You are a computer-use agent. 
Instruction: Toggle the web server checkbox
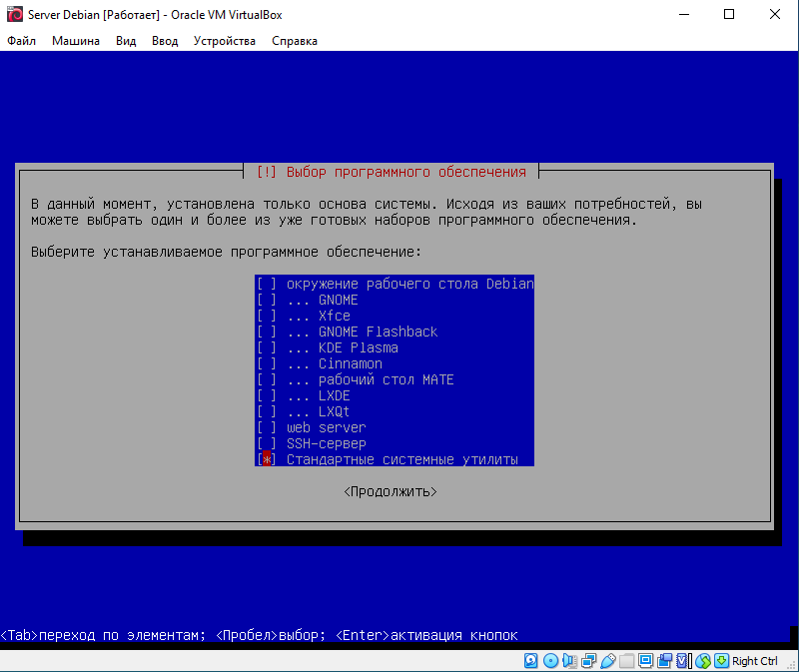pos(266,427)
